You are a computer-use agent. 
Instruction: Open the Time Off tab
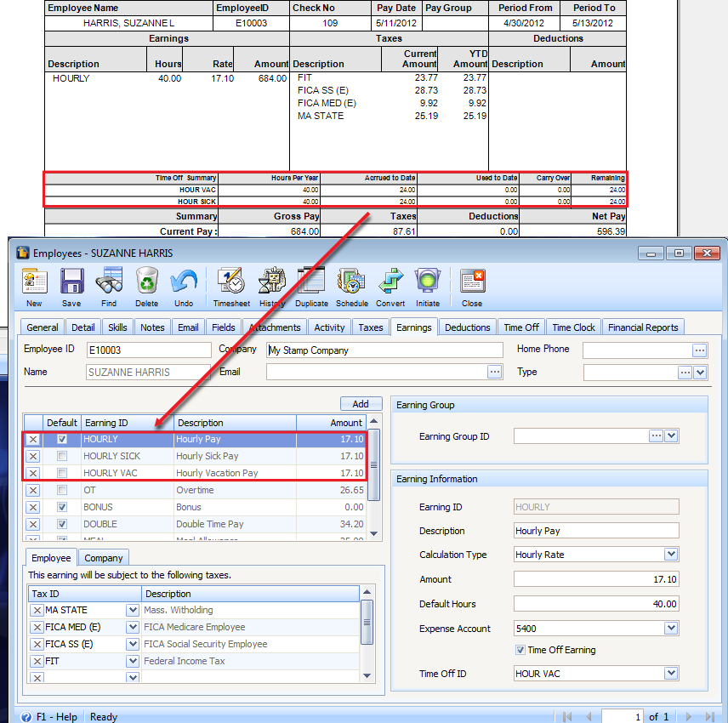coord(521,327)
